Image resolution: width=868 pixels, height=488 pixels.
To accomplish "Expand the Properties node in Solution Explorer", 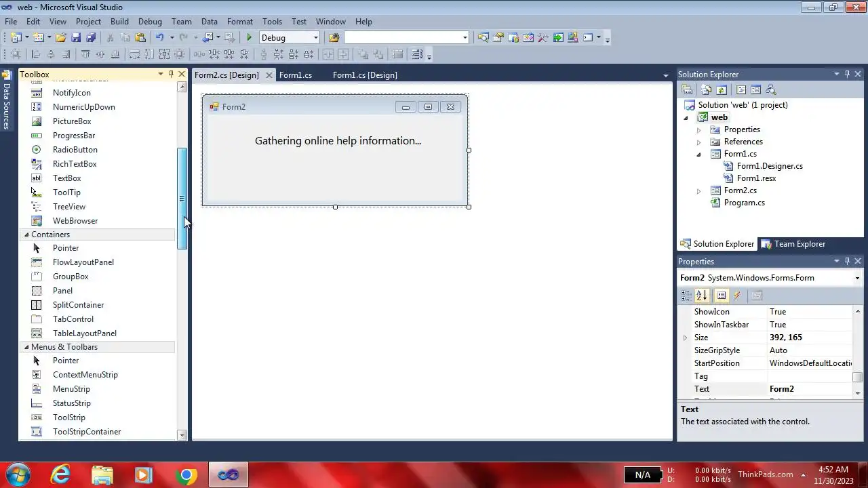I will pyautogui.click(x=698, y=129).
